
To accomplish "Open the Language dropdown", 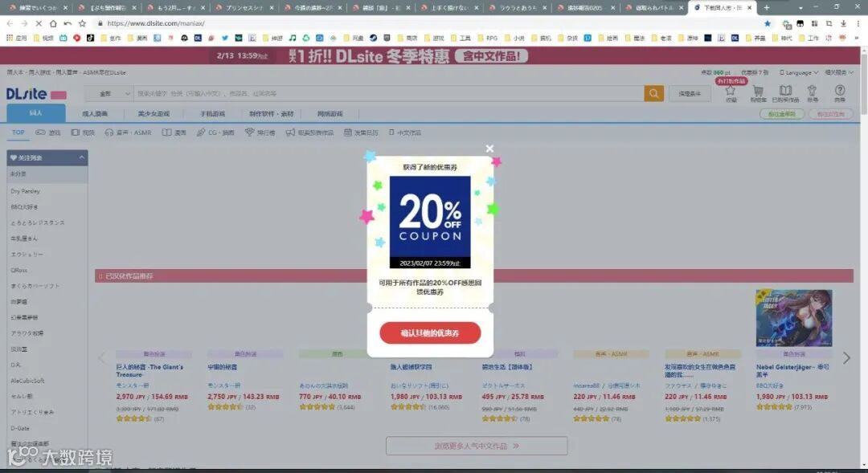I will 798,72.
